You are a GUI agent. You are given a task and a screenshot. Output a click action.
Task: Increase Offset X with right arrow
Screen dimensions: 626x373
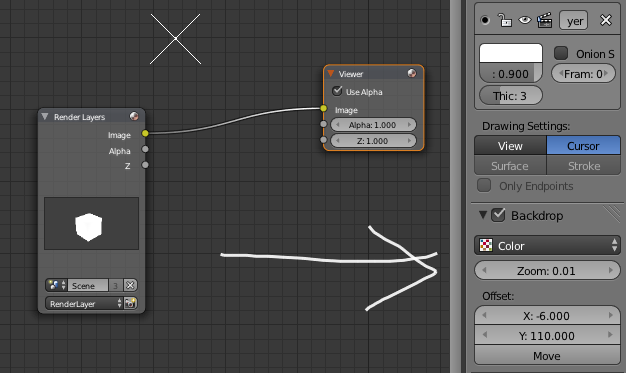(610, 315)
